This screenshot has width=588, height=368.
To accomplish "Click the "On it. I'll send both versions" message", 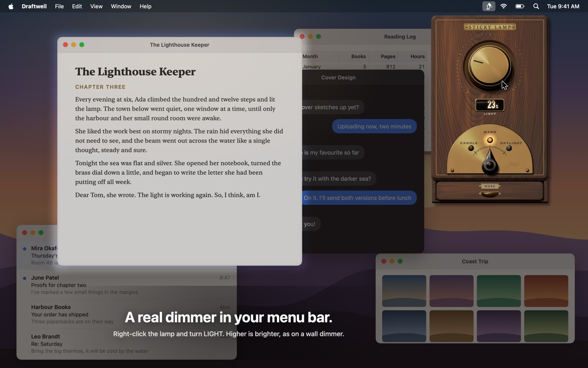I will (359, 198).
